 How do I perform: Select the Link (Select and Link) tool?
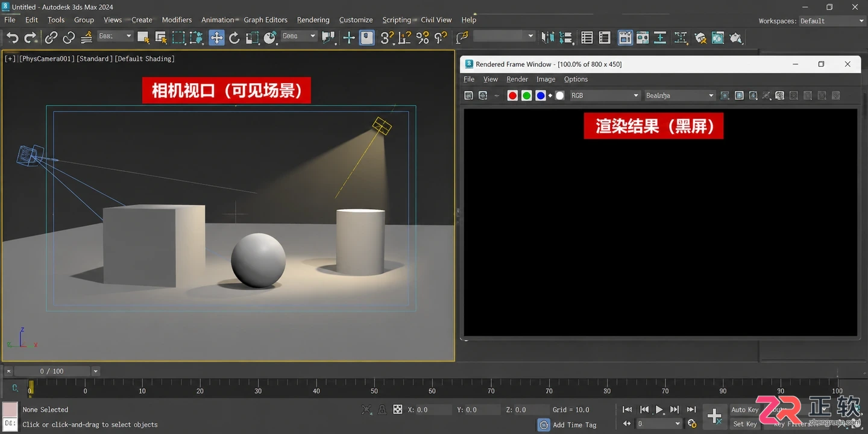(x=51, y=37)
